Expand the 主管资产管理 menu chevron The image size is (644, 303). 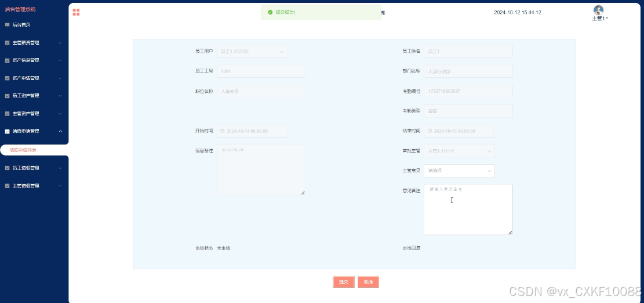point(60,113)
